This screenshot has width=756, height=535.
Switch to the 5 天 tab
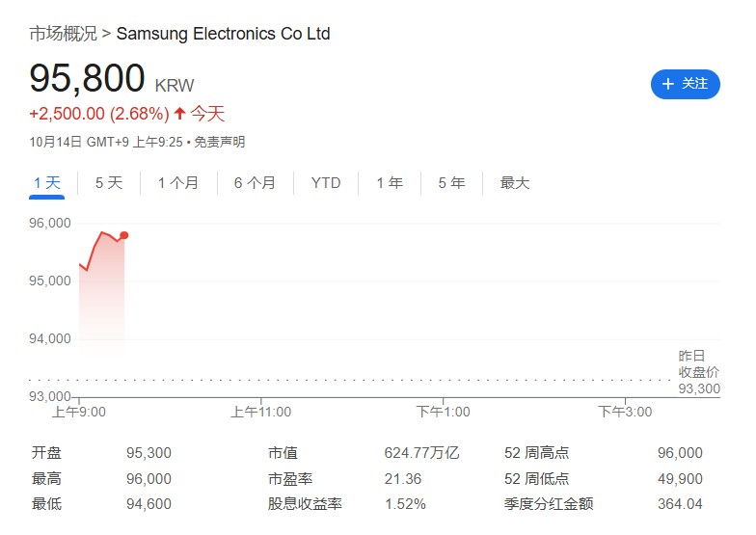[109, 183]
